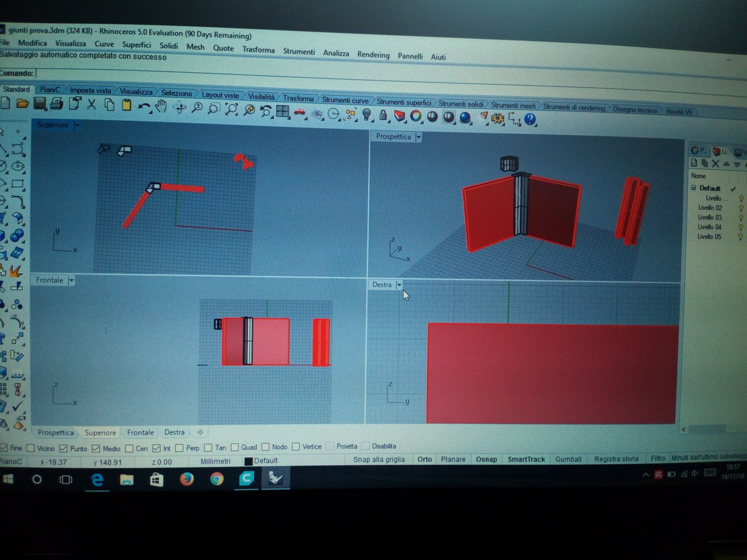Viewport: 747px width, 560px height.
Task: Click the blue sphere Render icon
Action: [x=465, y=118]
